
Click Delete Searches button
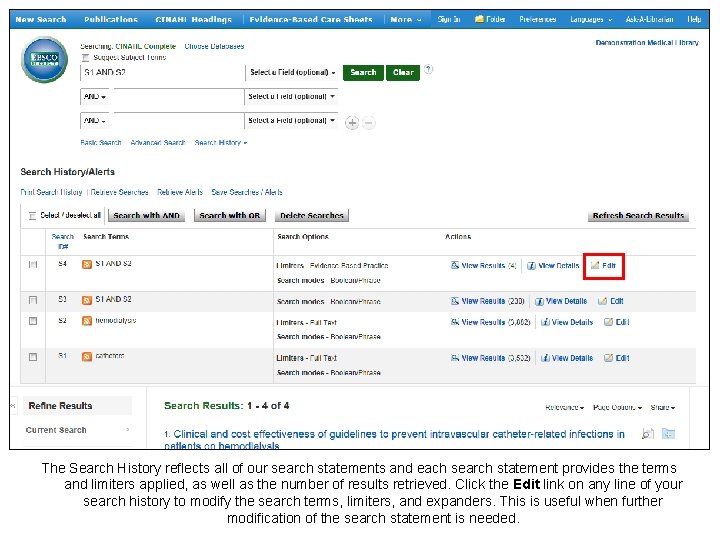tap(312, 215)
